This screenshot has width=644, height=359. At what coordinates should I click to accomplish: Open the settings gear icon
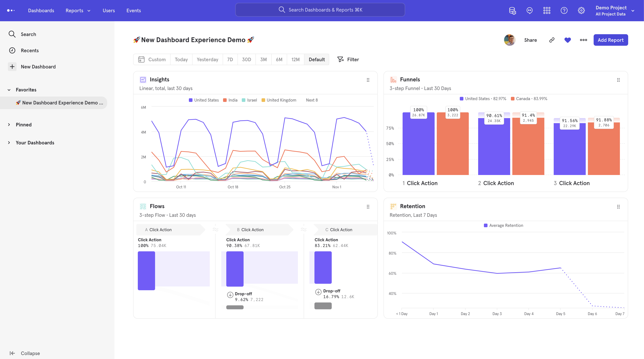(x=581, y=10)
